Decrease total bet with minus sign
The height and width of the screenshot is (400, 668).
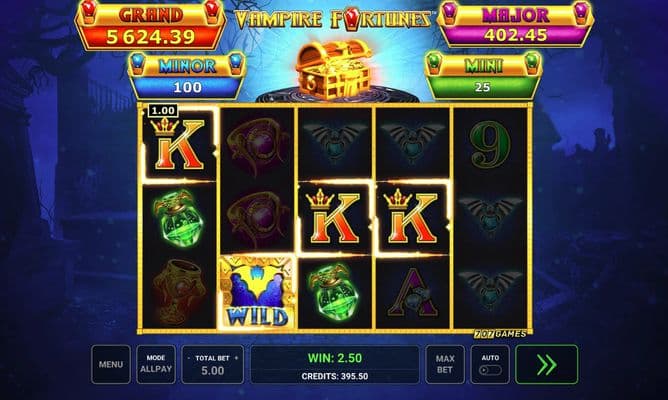click(189, 358)
